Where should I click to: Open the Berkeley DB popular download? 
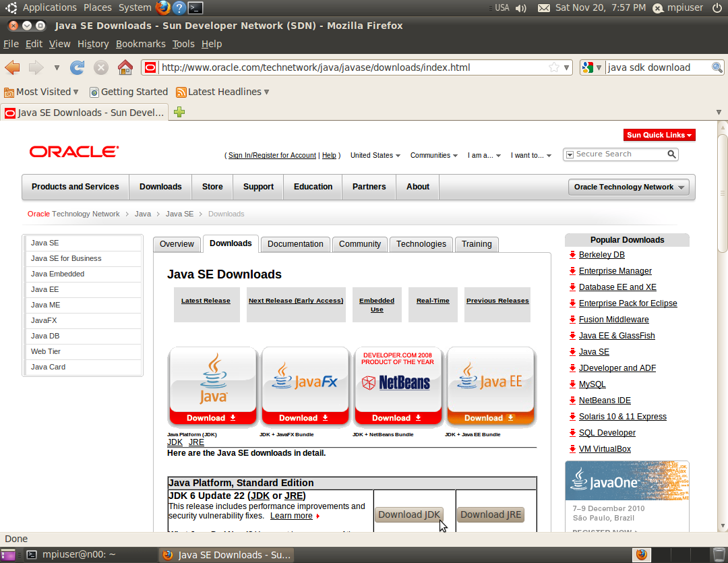click(601, 255)
